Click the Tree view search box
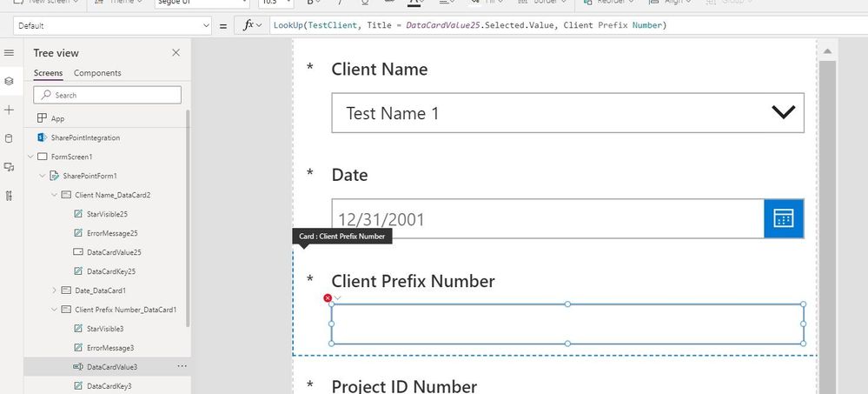Viewport: 868px width, 394px height. pyautogui.click(x=107, y=95)
